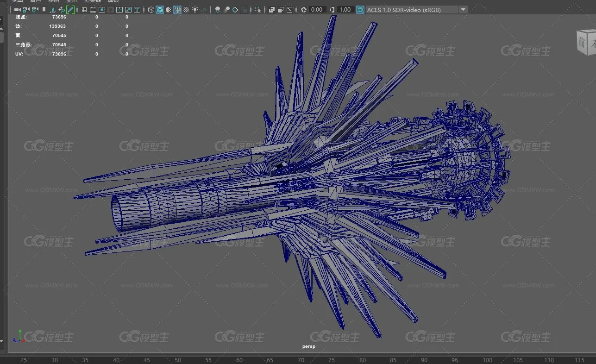
Task: Click Screen Space Ambient Occlusion icon
Action: tap(217, 9)
